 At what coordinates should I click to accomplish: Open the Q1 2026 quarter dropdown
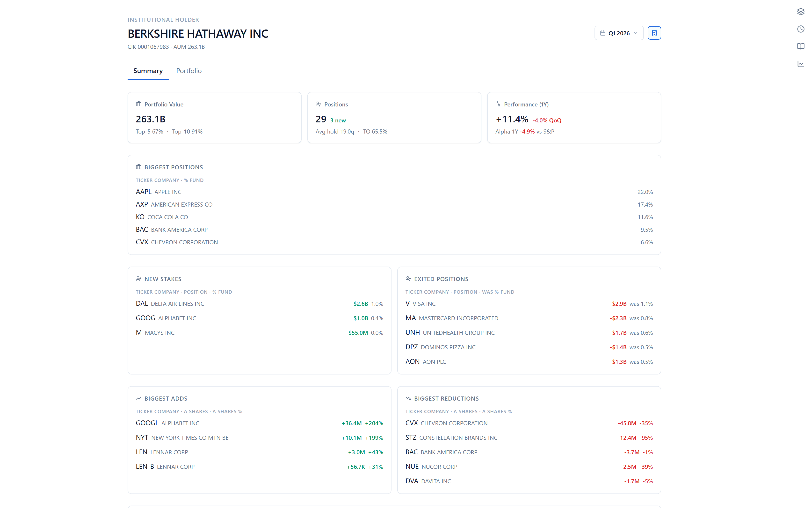coord(619,33)
